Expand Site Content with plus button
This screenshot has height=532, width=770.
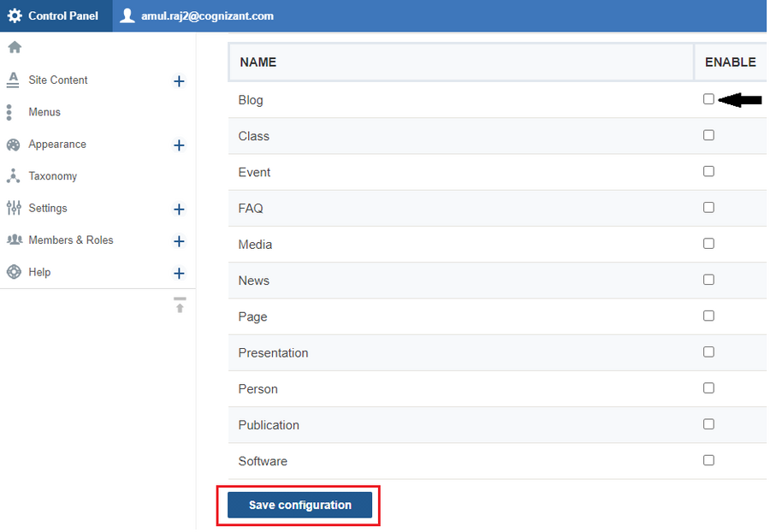coord(179,81)
